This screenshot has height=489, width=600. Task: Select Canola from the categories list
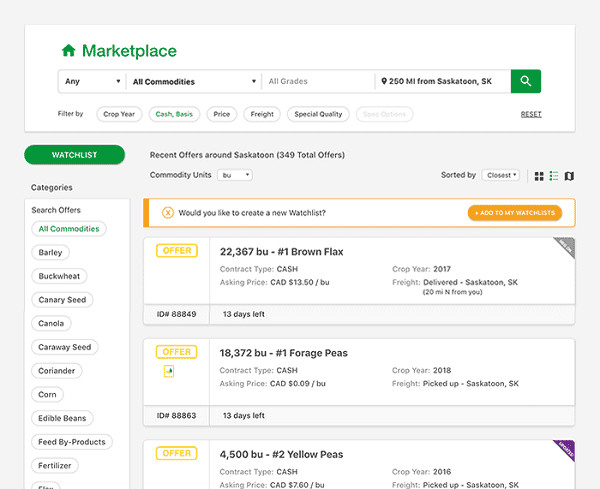coord(51,323)
